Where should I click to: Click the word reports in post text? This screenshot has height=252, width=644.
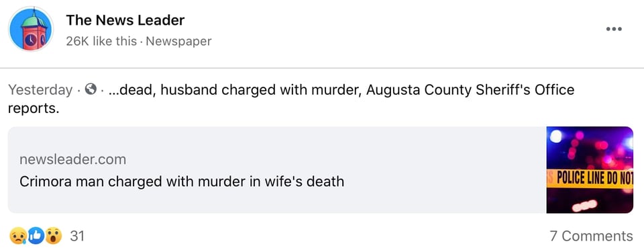tap(34, 109)
